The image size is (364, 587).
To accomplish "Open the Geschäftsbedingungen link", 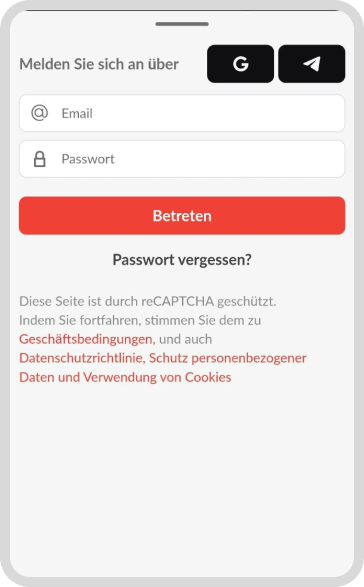I will point(87,339).
